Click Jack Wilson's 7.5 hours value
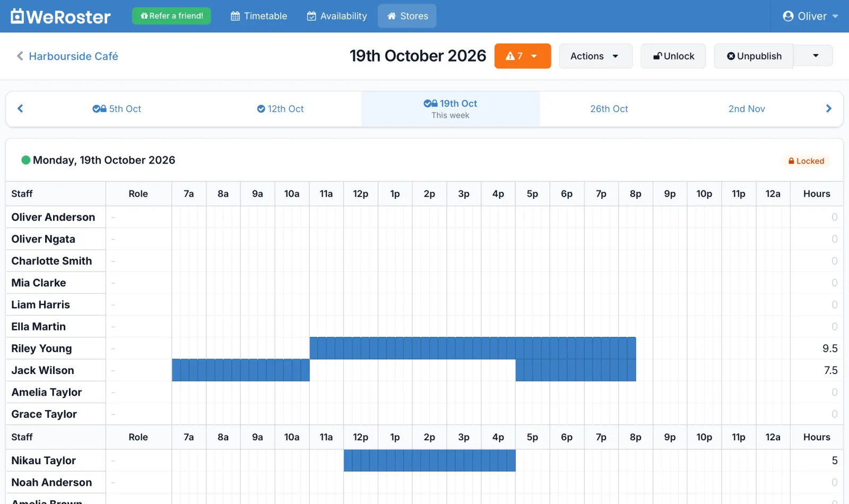Viewport: 849px width, 504px height. (x=830, y=370)
